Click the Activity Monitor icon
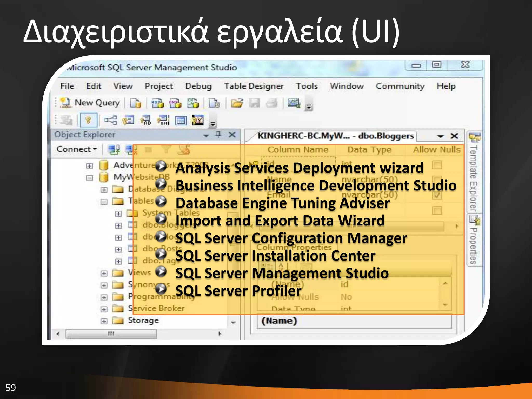 click(x=294, y=103)
